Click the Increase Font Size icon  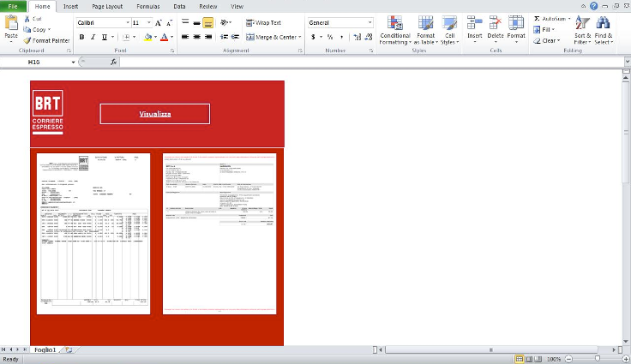point(159,23)
